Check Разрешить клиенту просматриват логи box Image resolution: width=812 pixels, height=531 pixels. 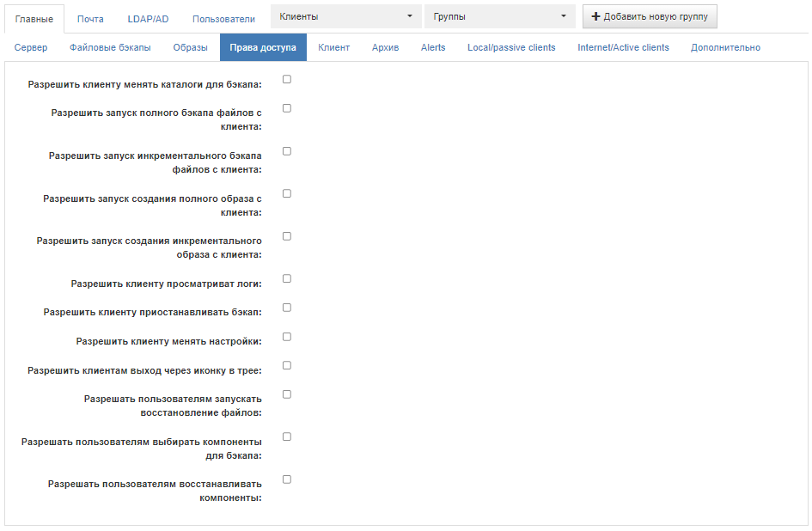[287, 278]
